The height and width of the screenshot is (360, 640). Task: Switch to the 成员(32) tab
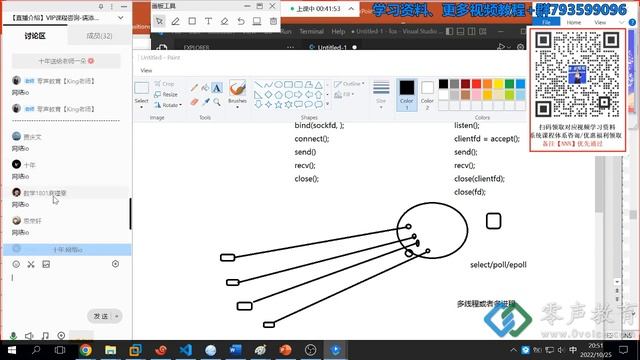point(99,36)
